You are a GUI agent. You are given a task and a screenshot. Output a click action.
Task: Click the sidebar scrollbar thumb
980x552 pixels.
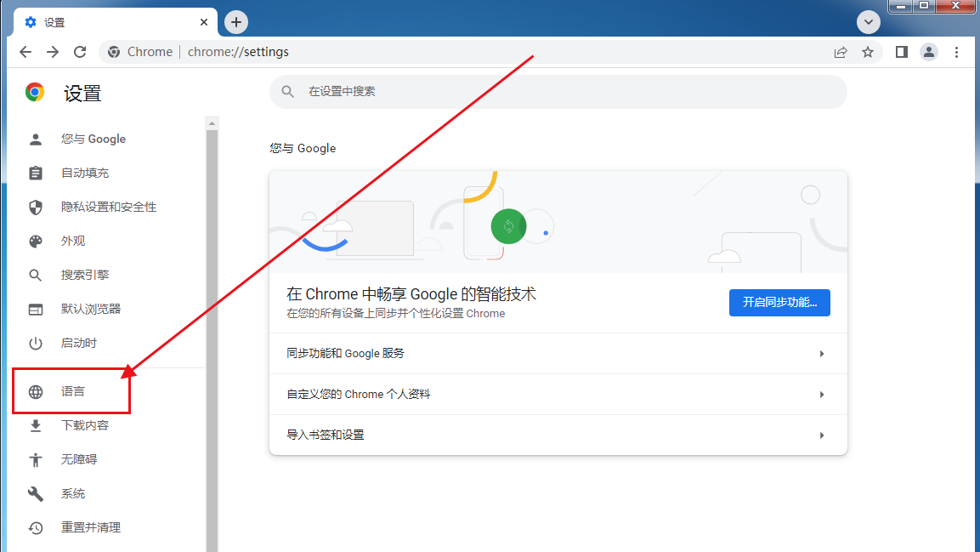click(x=212, y=341)
